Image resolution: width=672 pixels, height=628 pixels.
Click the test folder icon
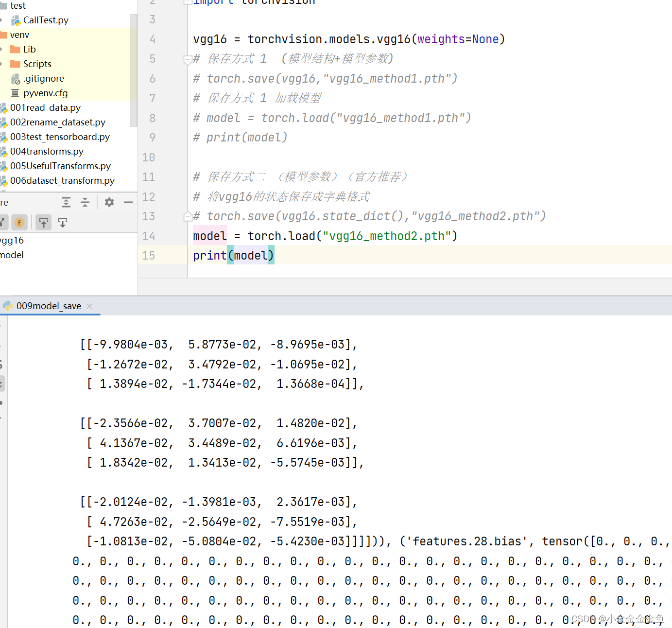point(3,5)
